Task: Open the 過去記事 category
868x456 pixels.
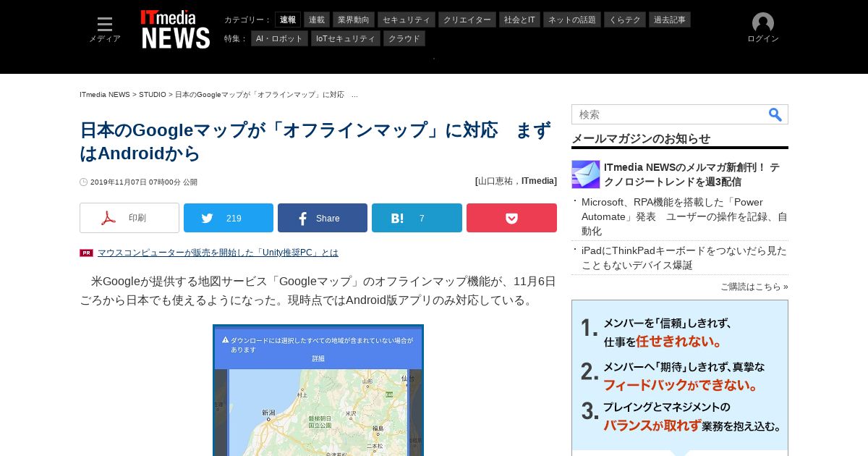Action: pyautogui.click(x=670, y=20)
